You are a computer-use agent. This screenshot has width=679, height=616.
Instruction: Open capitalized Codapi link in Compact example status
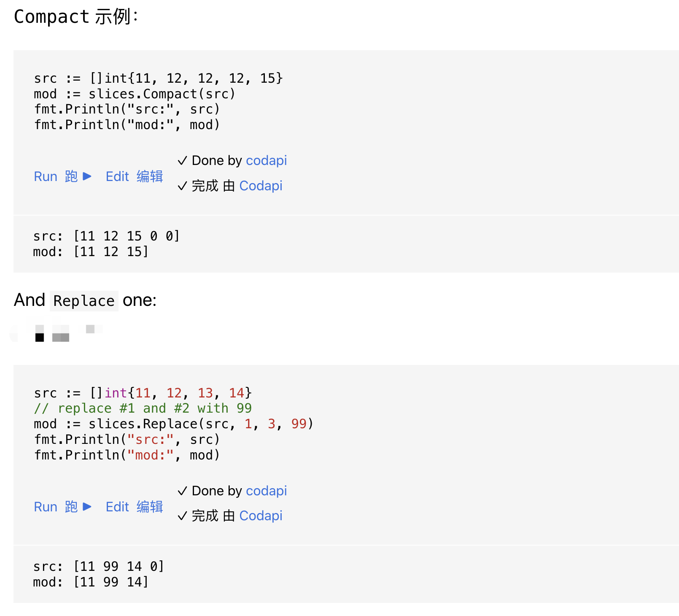click(261, 186)
